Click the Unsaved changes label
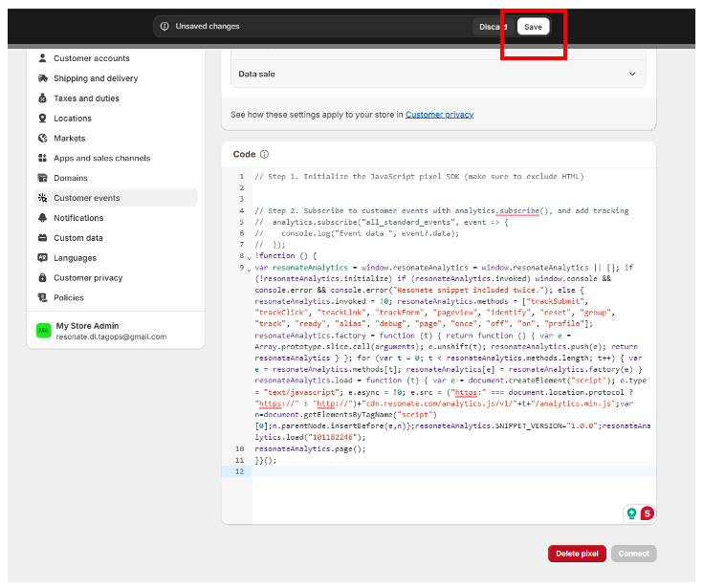This screenshot has width=703, height=588. (x=208, y=27)
